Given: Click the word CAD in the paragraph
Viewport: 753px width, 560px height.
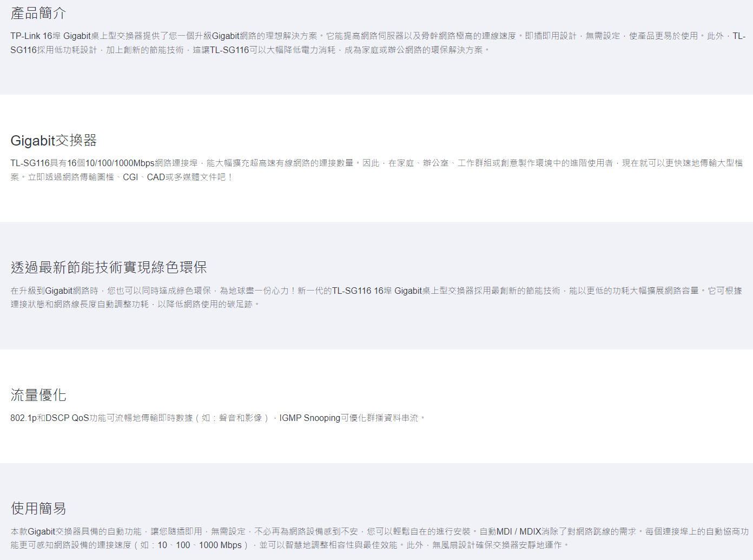Looking at the screenshot, I should pyautogui.click(x=156, y=177).
